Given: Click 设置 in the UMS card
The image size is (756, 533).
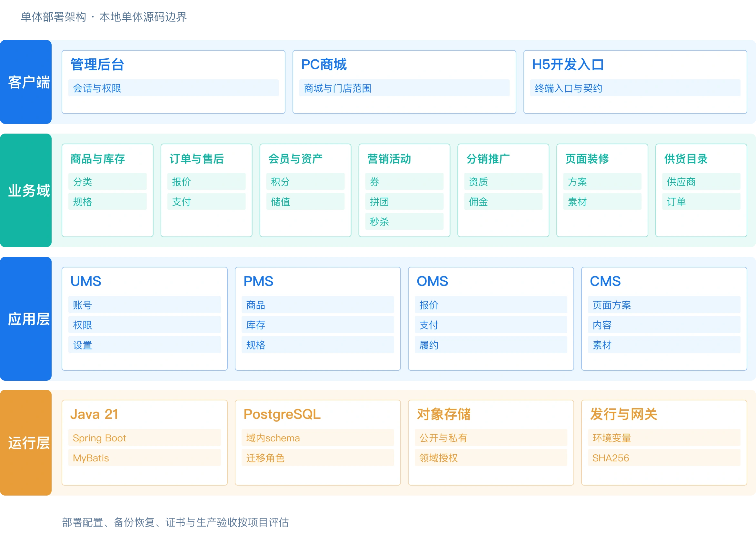Looking at the screenshot, I should click(144, 345).
